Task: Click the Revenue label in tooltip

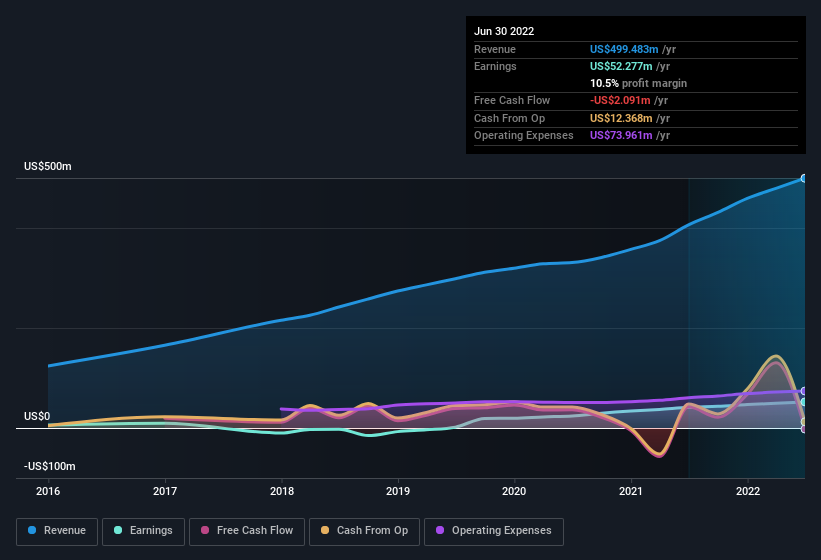Action: 495,49
